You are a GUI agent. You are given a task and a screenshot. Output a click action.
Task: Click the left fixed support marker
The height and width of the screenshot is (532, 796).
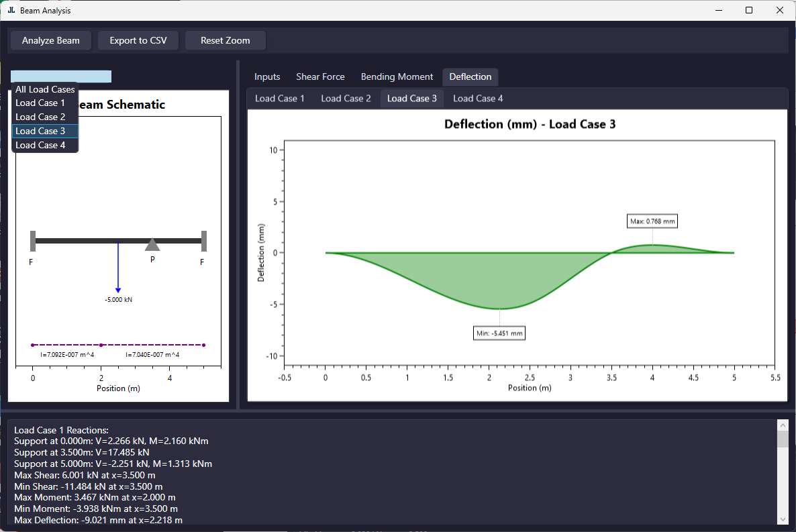(x=33, y=241)
